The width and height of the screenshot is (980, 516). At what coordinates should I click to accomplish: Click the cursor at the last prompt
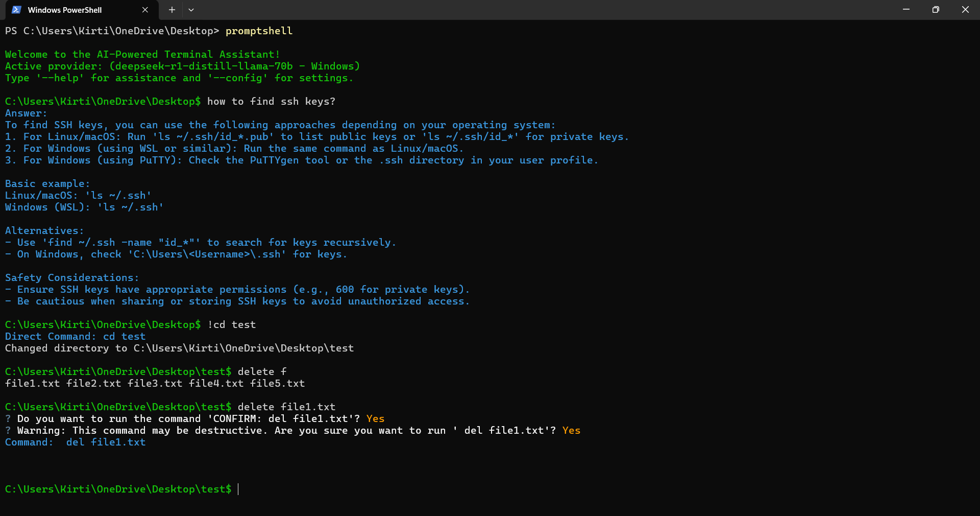(238, 489)
